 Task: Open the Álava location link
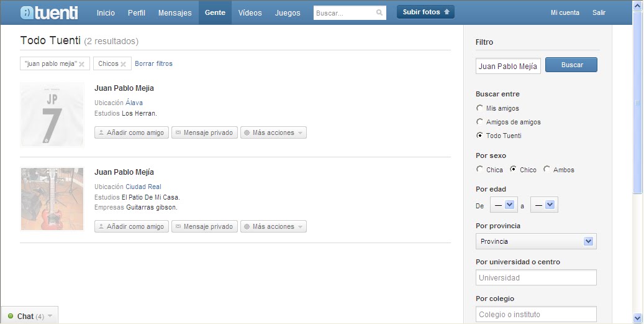(x=134, y=103)
